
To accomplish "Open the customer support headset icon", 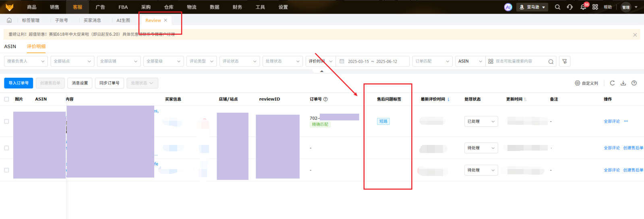I will click(569, 7).
